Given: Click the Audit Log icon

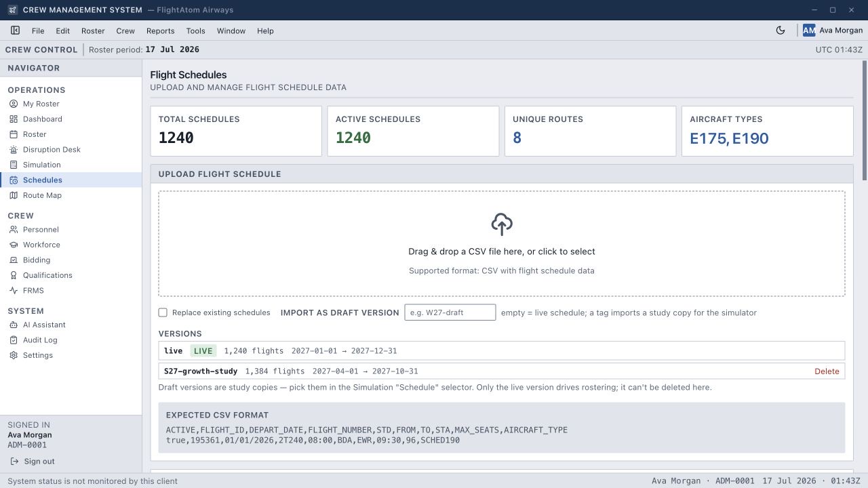Looking at the screenshot, I should tap(14, 340).
